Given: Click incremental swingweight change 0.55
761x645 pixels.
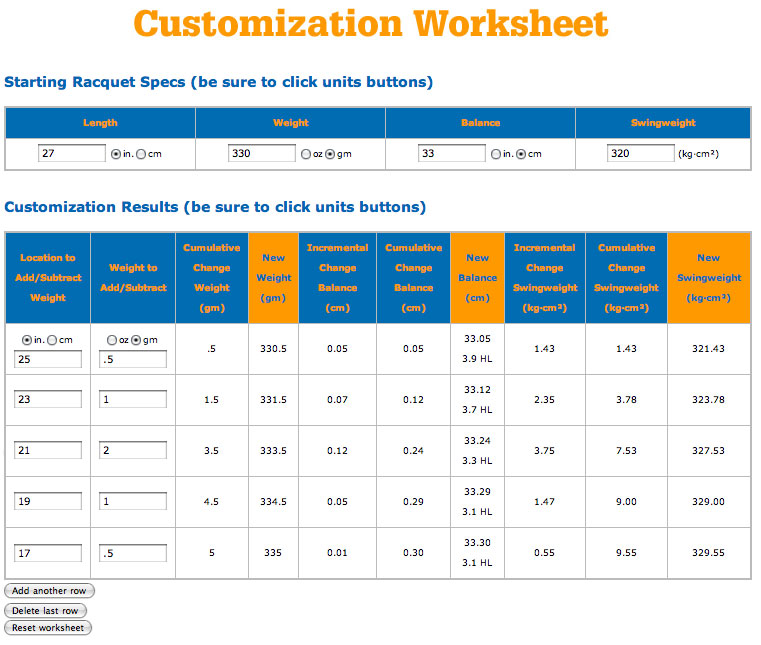Looking at the screenshot, I should [x=544, y=552].
